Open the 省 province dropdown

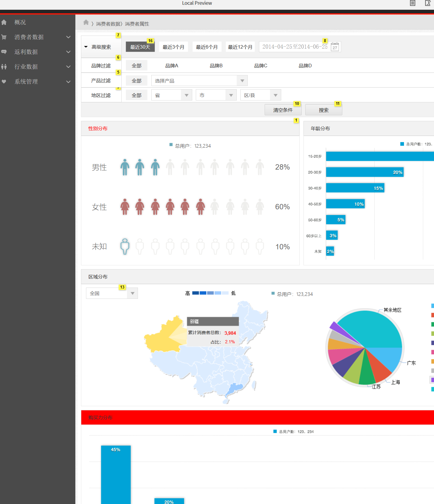[x=172, y=95]
